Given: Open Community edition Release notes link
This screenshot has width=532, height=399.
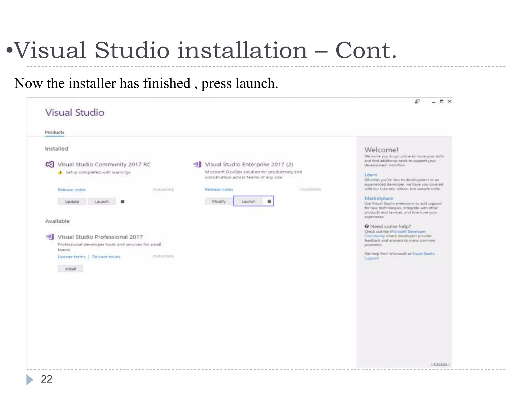Looking at the screenshot, I should pos(72,190).
